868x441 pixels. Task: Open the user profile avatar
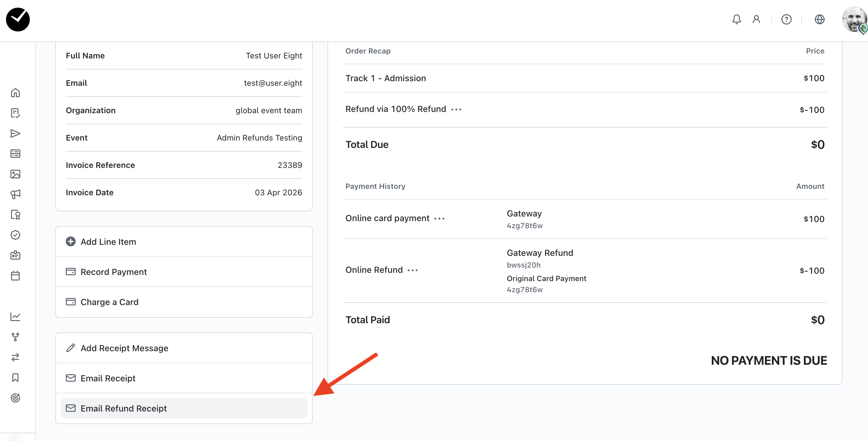(854, 20)
